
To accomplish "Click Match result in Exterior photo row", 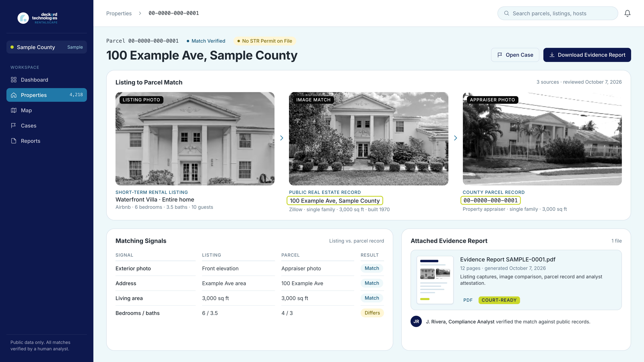I will tap(372, 268).
